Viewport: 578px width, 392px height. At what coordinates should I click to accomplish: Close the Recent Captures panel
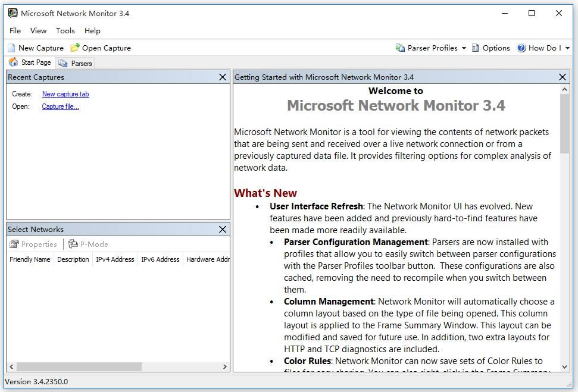pyautogui.click(x=223, y=77)
